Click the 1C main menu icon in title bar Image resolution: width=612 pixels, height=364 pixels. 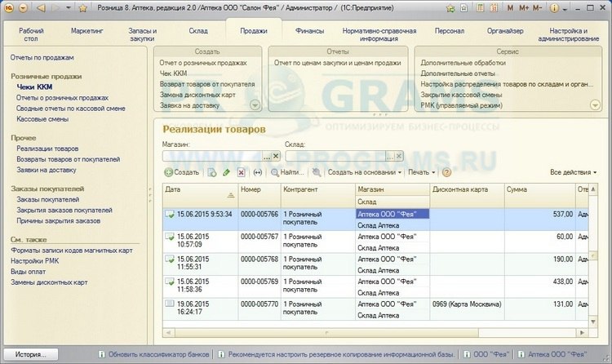click(9, 8)
